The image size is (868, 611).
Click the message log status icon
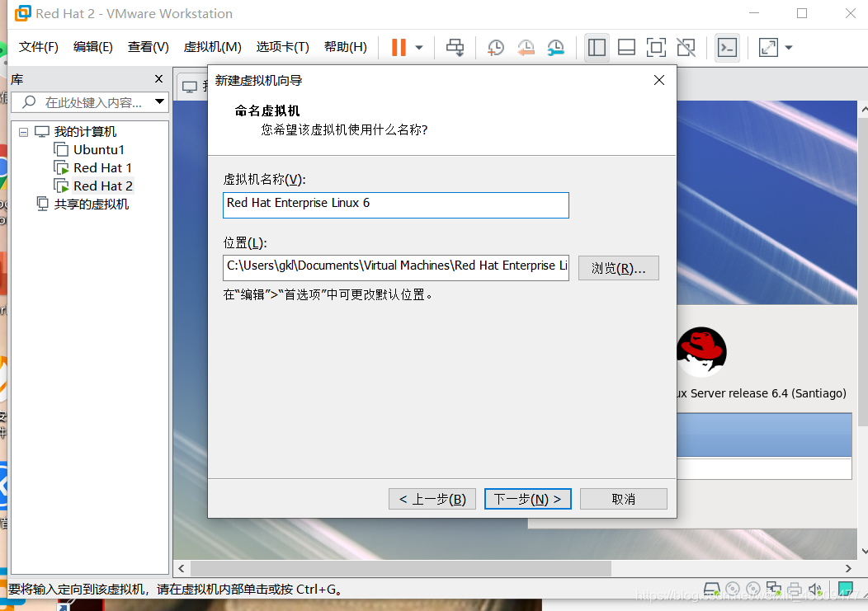[845, 588]
